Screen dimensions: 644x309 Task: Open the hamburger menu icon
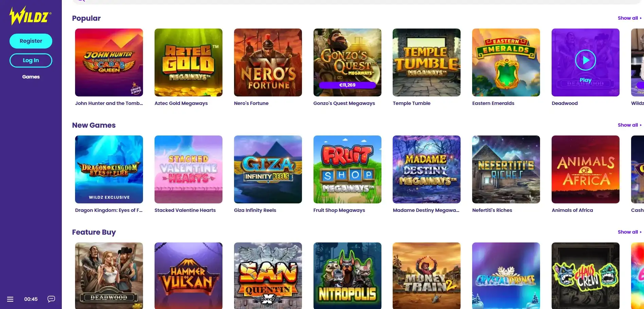(10, 299)
